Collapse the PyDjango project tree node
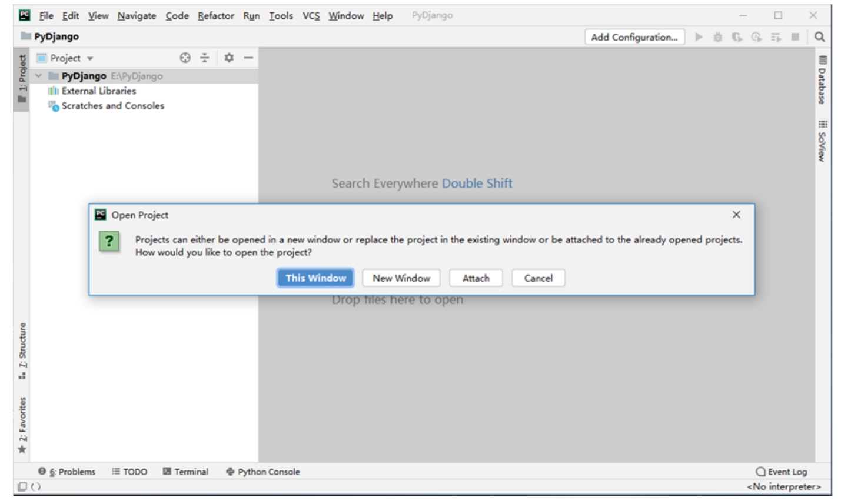841x504 pixels. (39, 76)
